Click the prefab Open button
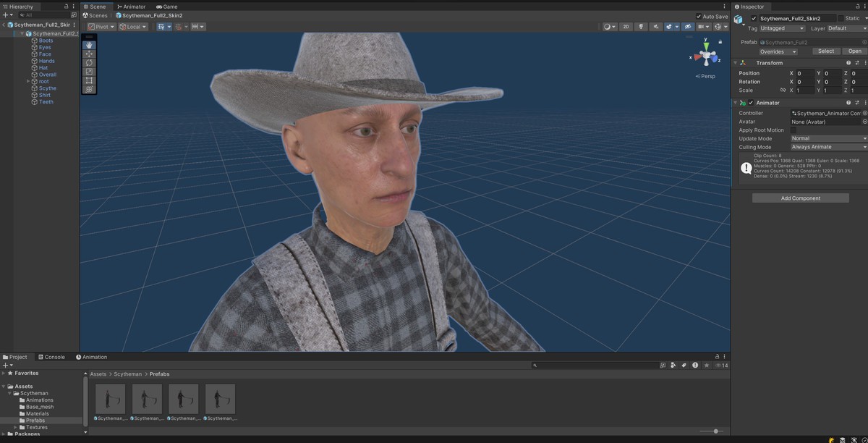The width and height of the screenshot is (868, 443). [855, 51]
